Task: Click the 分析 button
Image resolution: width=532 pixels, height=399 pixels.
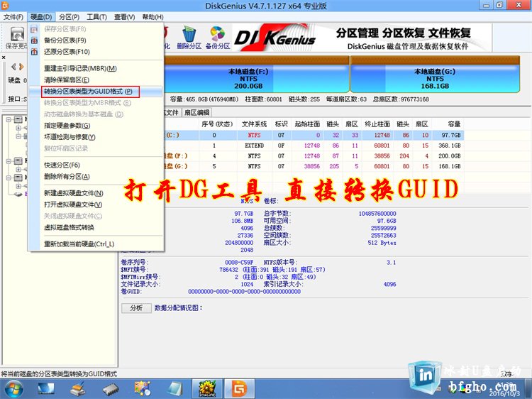Action: pyautogui.click(x=136, y=308)
